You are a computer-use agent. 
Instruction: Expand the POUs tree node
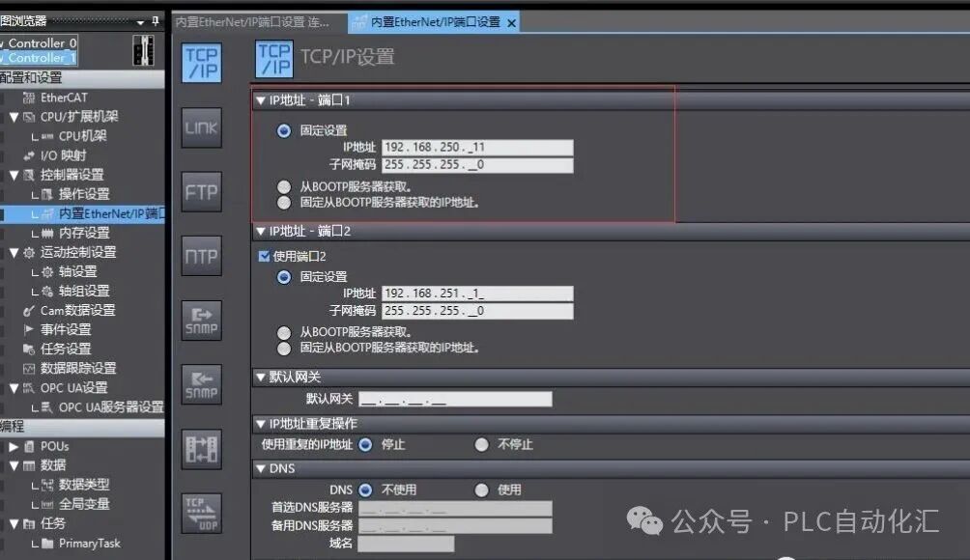click(x=14, y=446)
